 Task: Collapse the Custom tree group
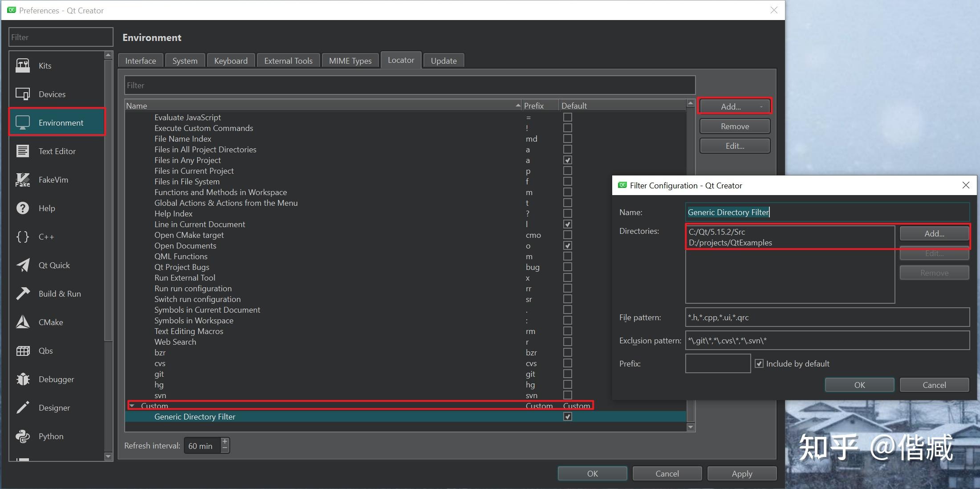pos(132,406)
